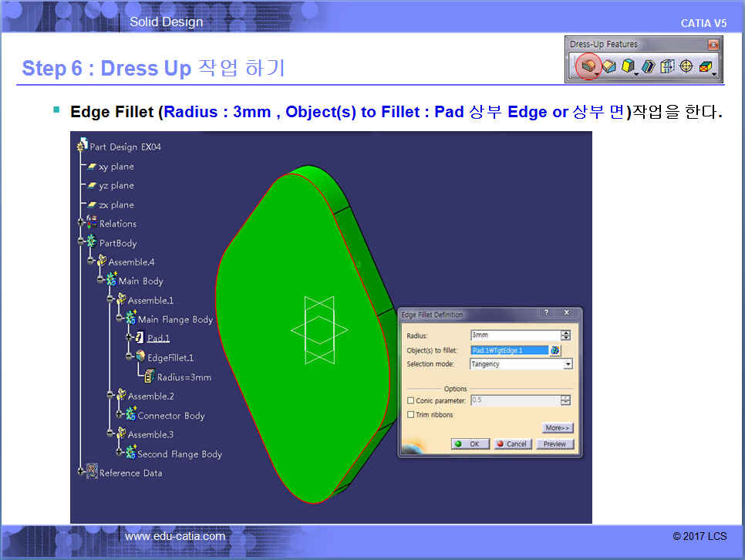The image size is (745, 560).
Task: Collapse the PartBody tree node
Action: tap(81, 243)
